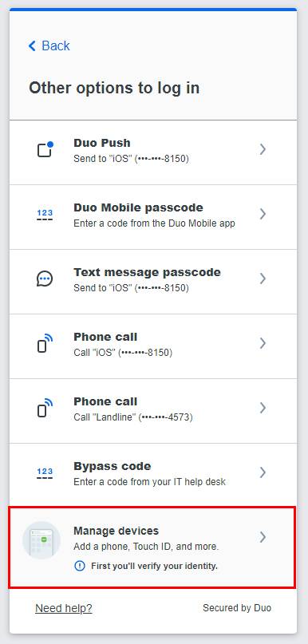Select the Duo Push option title
Screen dimensions: 308x644
102,143
